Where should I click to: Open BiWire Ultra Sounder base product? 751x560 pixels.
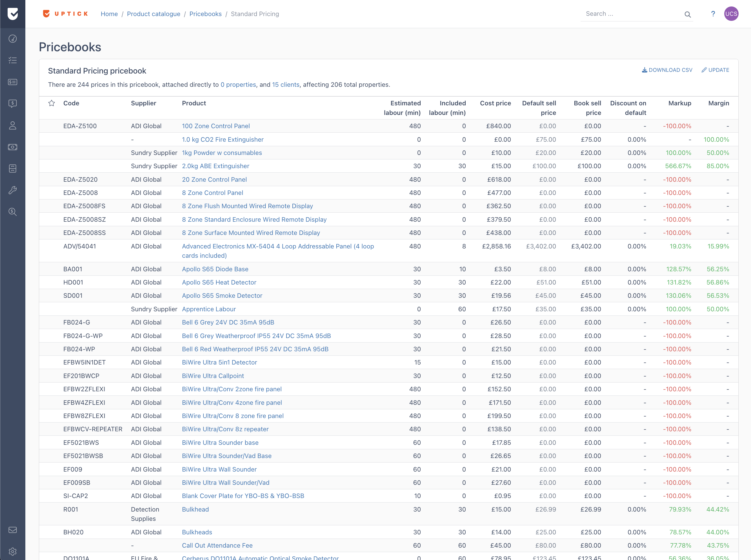point(220,442)
